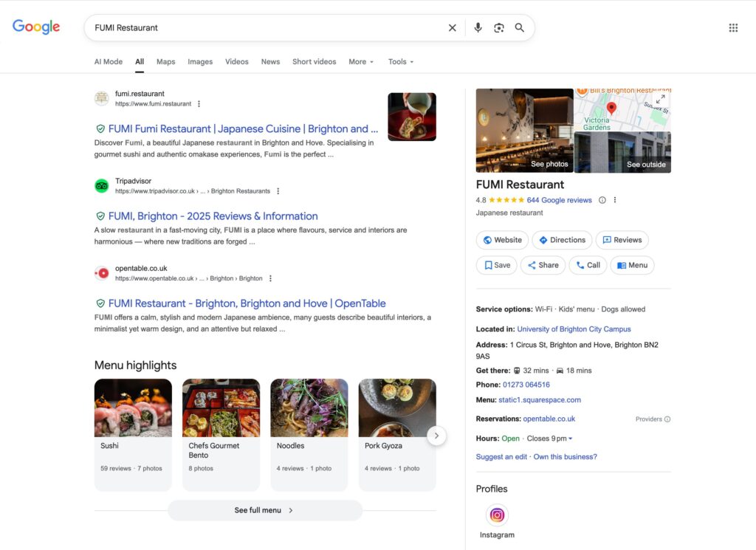Open the Google apps grid
The image size is (756, 550).
(733, 28)
